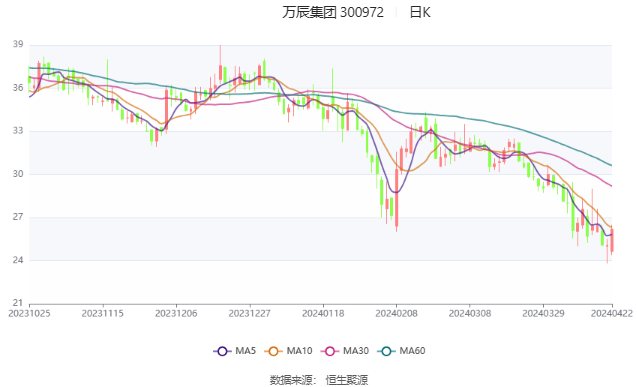The image size is (637, 387).
Task: Select the 20240422 date axis label
Action: 612,313
